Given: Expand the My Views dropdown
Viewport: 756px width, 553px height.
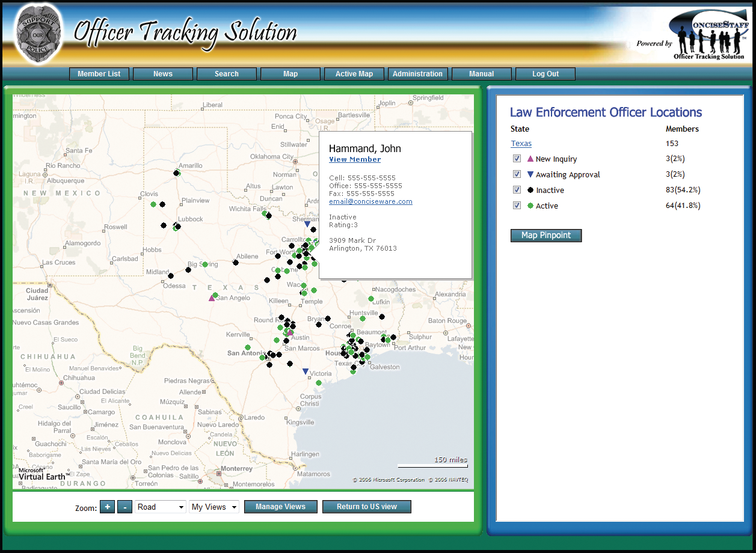Looking at the screenshot, I should coord(214,507).
